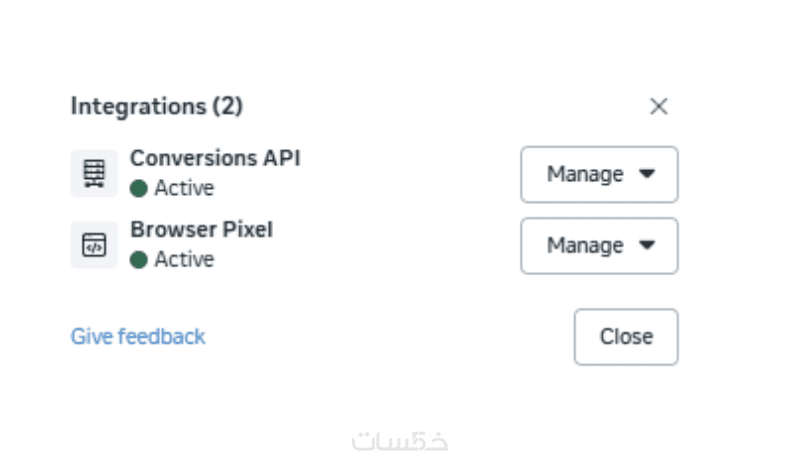800x460 pixels.
Task: Click the (2) count in the heading
Action: pos(227,106)
